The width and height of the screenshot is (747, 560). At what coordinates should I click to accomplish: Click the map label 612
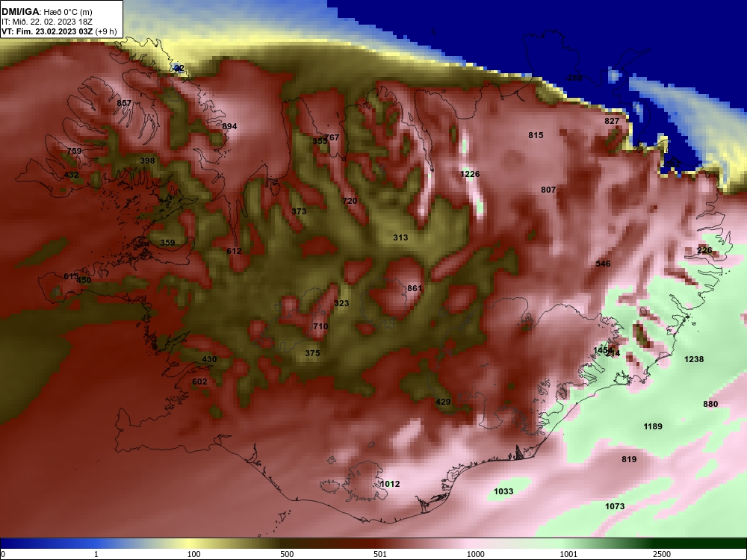[x=234, y=251]
